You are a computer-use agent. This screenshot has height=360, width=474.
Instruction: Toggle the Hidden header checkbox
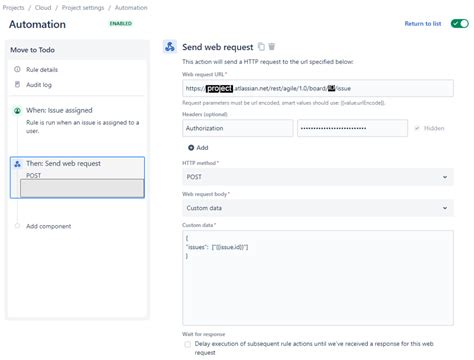pyautogui.click(x=417, y=128)
